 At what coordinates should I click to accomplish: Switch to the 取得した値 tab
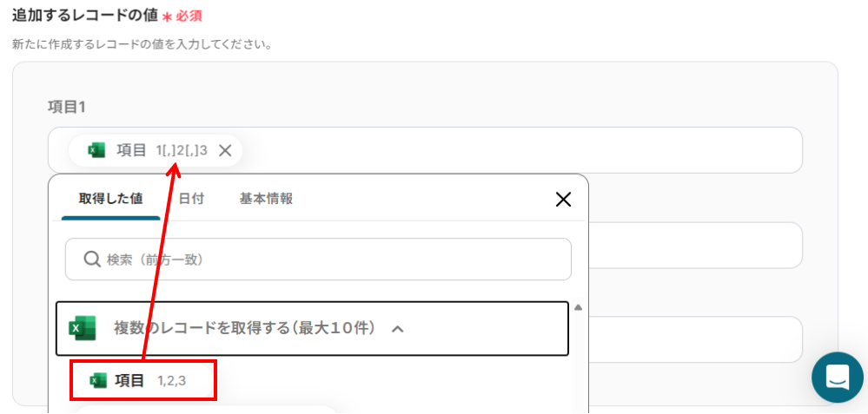click(109, 199)
